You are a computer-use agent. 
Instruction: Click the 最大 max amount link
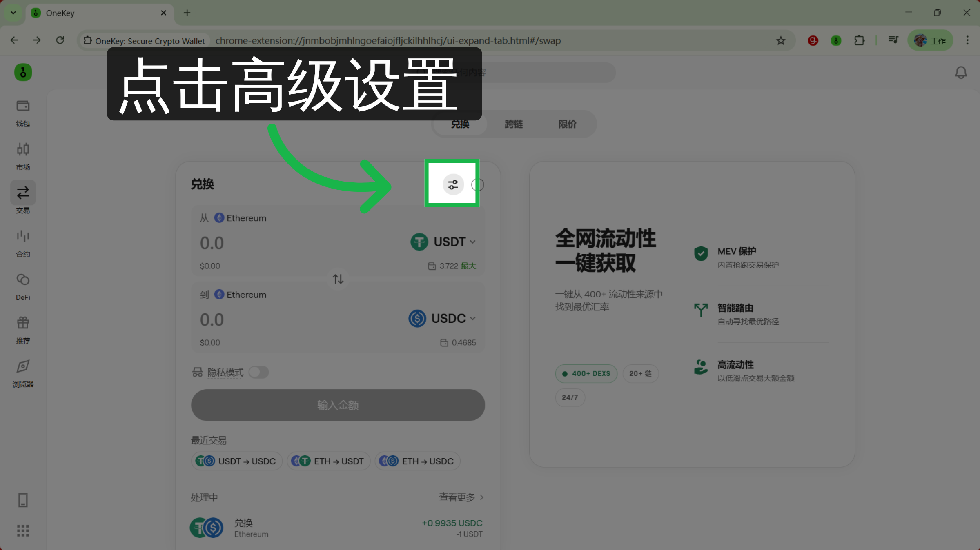pyautogui.click(x=468, y=266)
